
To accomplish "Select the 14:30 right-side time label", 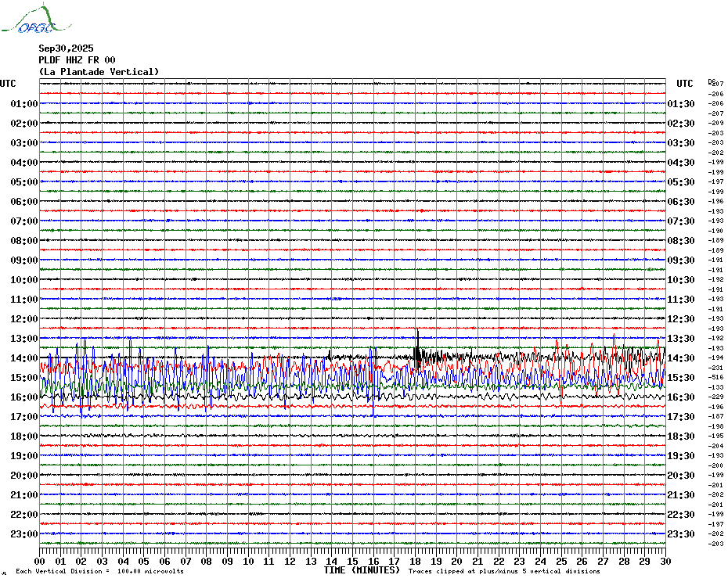I will (681, 357).
